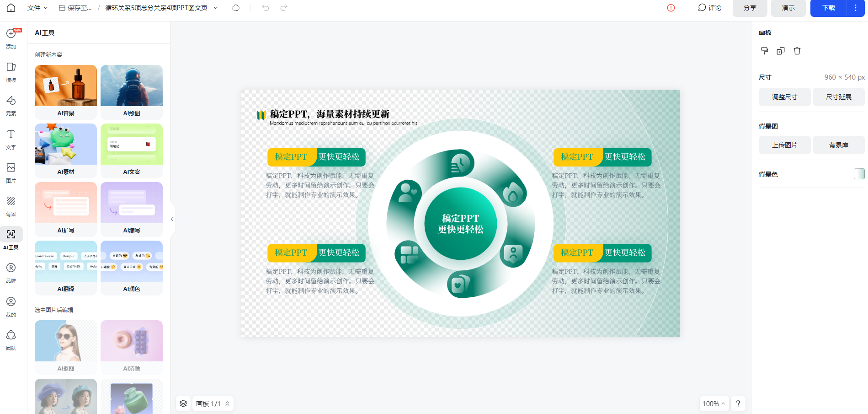
Task: Click the red warning alert icon
Action: coord(671,8)
